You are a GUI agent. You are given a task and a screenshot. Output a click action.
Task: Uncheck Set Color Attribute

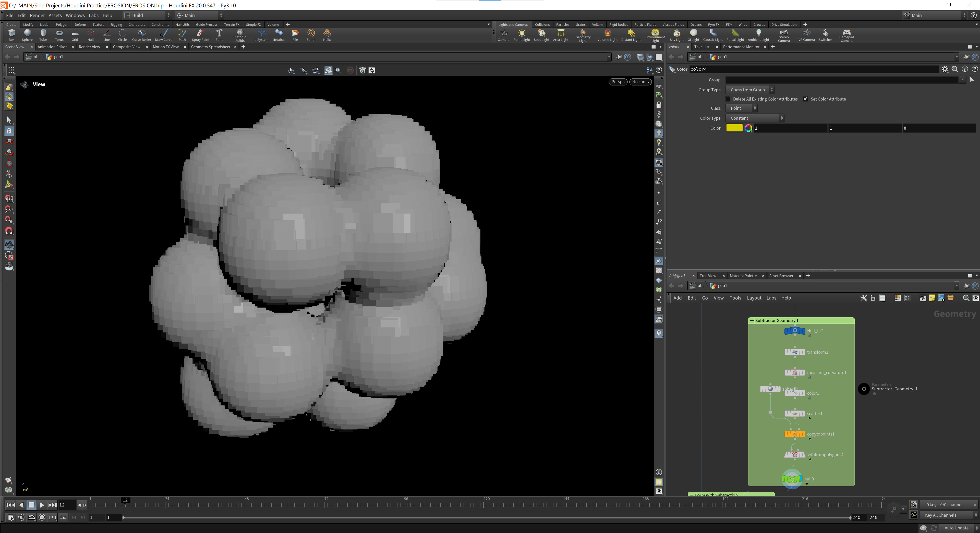tap(806, 99)
